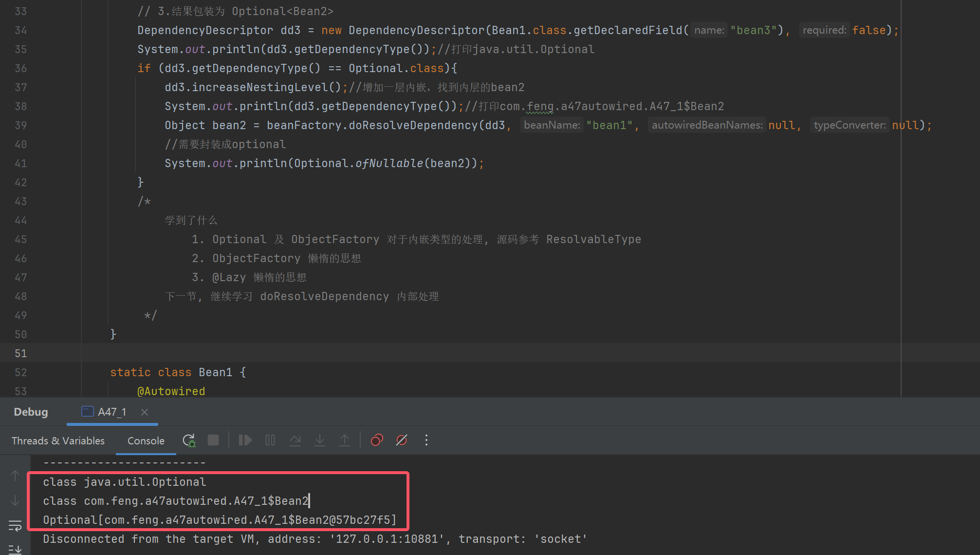
Task: Click the @Autowired annotation on line 53
Action: [171, 391]
